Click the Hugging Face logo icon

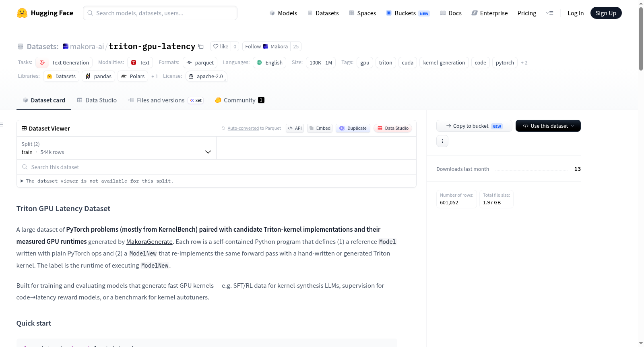click(x=22, y=13)
